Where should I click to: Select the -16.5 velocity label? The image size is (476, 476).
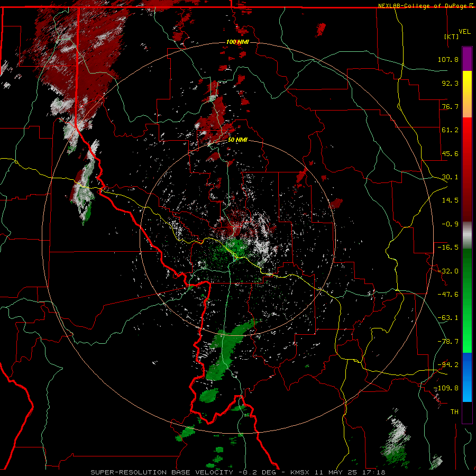pyautogui.click(x=448, y=248)
